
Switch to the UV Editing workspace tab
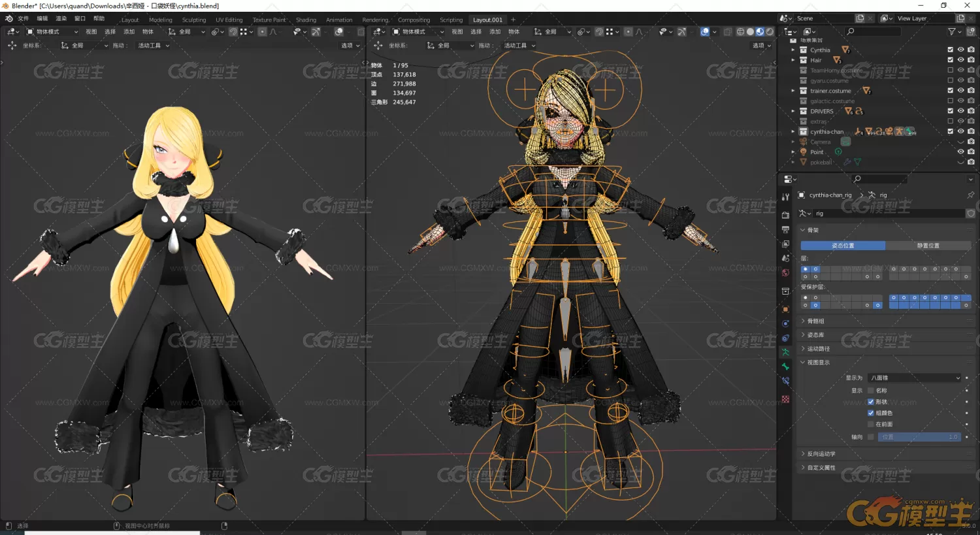229,20
